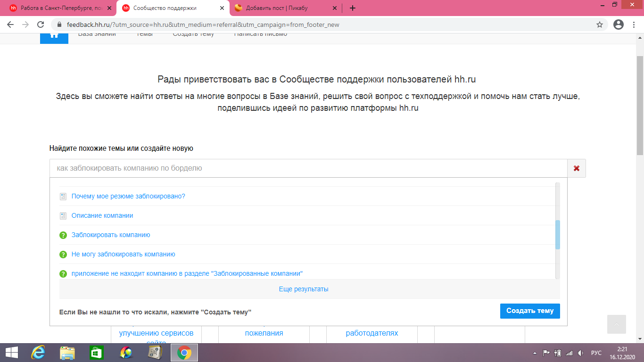Launch Internet Explorer from the taskbar
This screenshot has width=644, height=362.
tap(38, 353)
